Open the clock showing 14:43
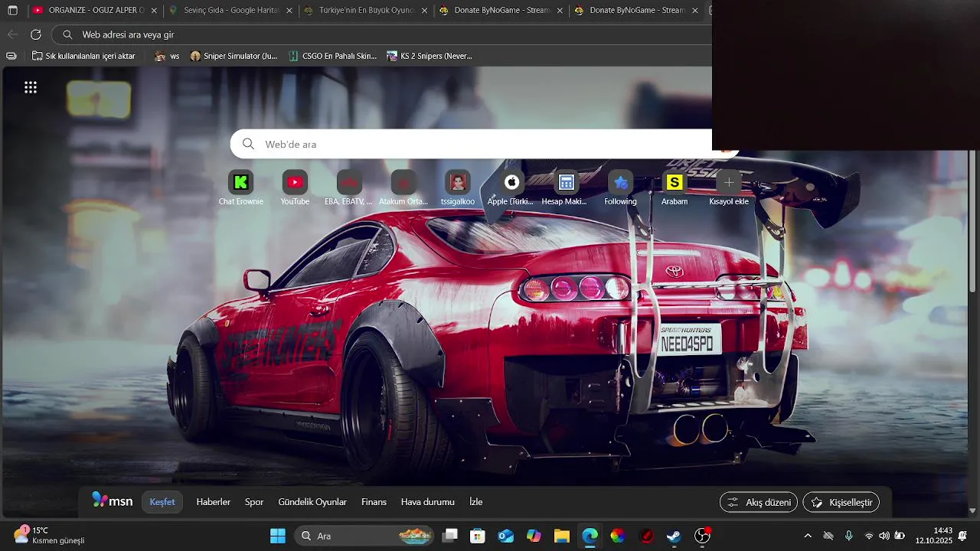 [x=933, y=536]
